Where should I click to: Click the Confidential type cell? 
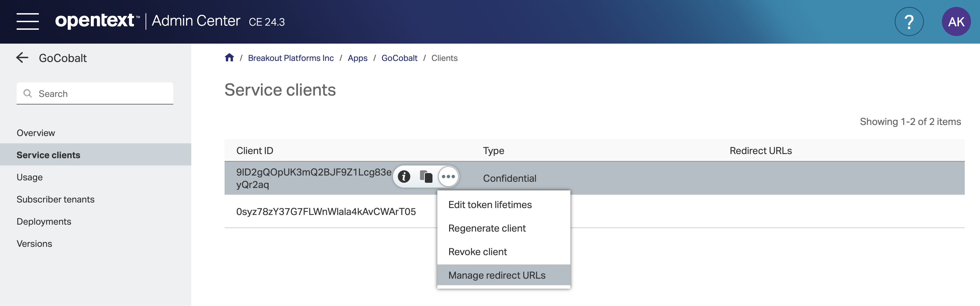(509, 178)
